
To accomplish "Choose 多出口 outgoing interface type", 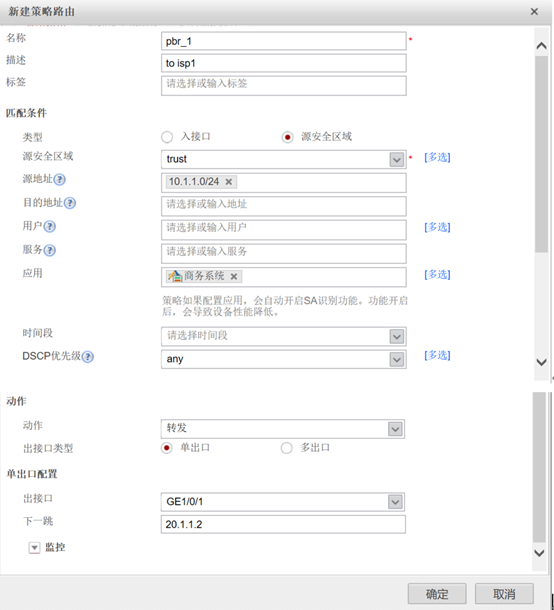I will click(287, 448).
